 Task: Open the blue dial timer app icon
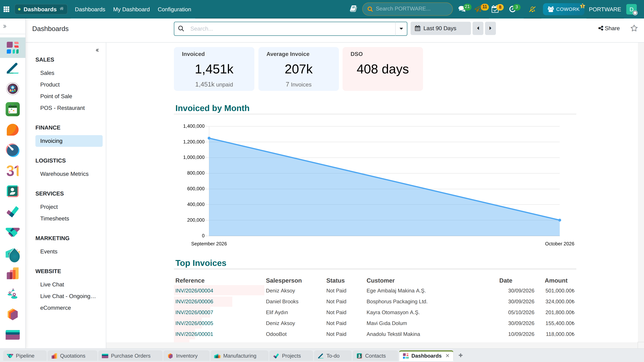click(12, 150)
